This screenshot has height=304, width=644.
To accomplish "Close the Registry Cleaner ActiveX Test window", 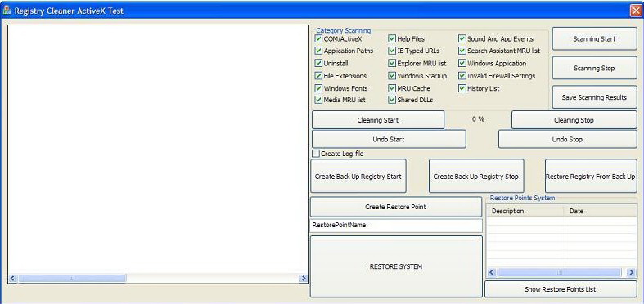I will pos(635,11).
